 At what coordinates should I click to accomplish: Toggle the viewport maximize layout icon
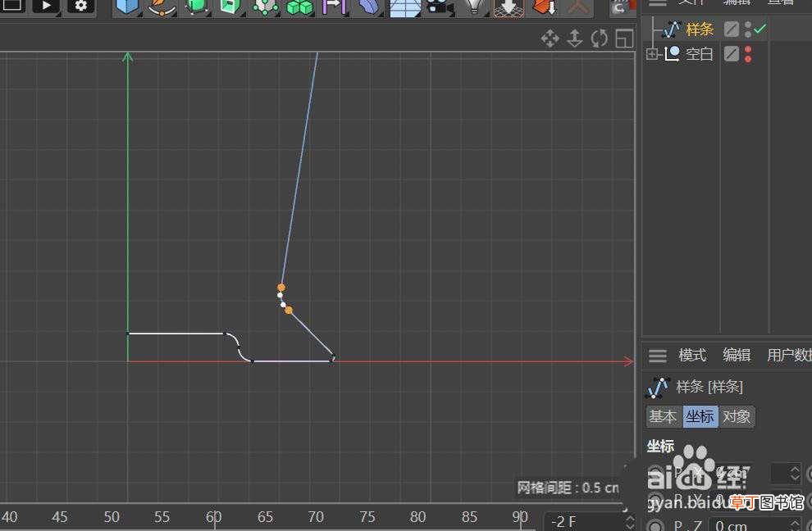coord(624,39)
